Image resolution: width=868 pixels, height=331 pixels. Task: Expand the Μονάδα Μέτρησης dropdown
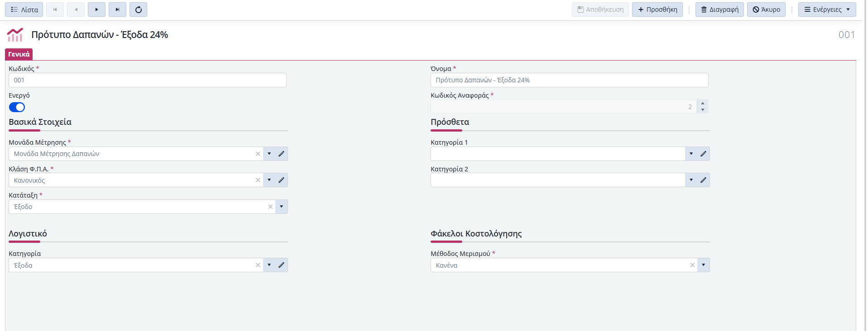269,154
